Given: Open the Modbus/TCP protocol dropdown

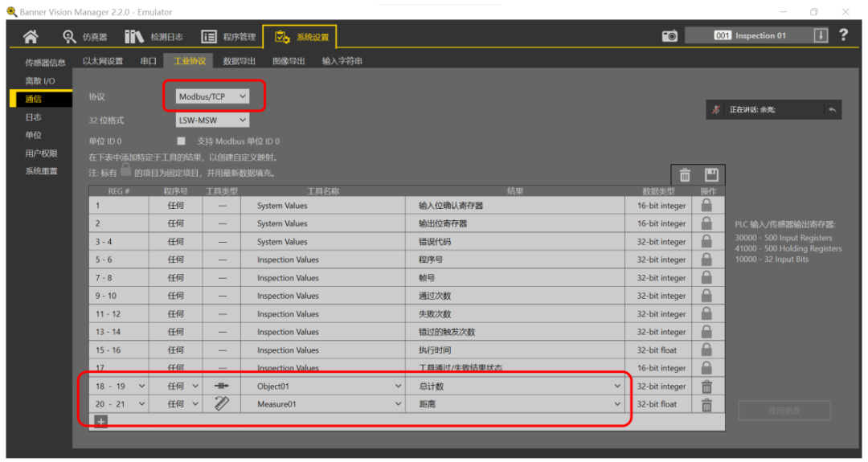Looking at the screenshot, I should click(213, 96).
